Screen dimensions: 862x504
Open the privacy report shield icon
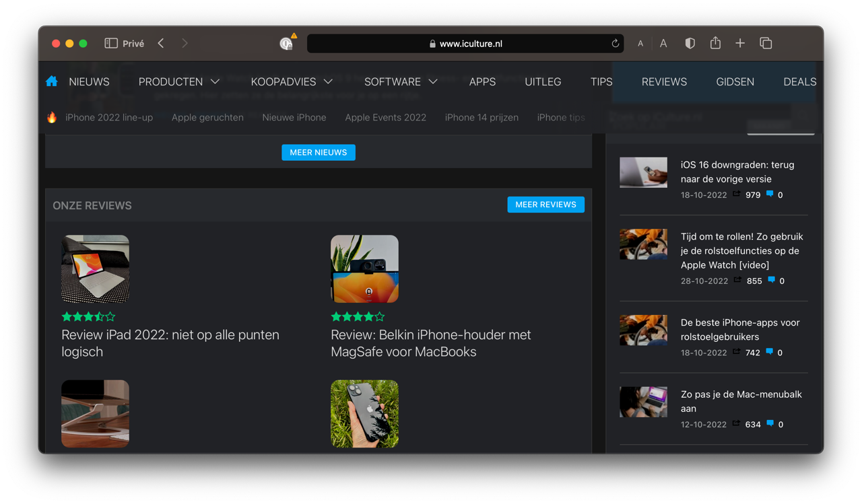click(x=690, y=43)
